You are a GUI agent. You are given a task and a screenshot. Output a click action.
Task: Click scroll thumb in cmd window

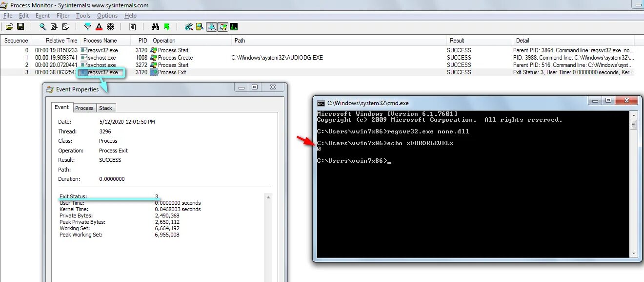634,124
